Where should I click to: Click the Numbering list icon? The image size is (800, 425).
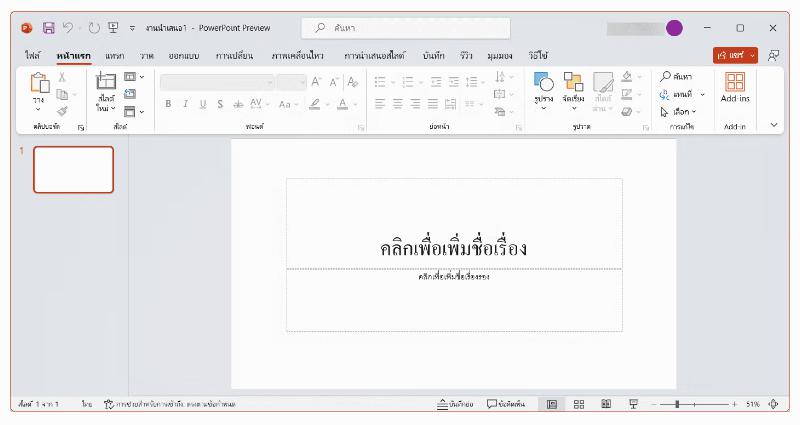pos(408,82)
